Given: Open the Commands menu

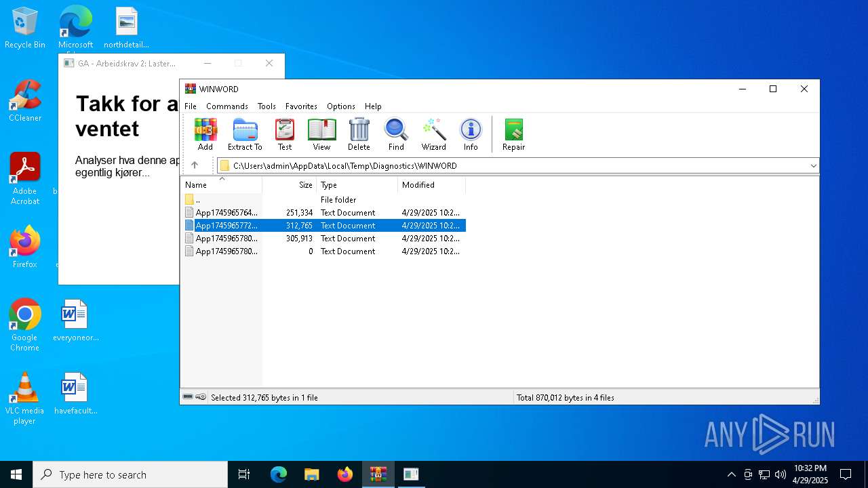Looking at the screenshot, I should pyautogui.click(x=227, y=106).
